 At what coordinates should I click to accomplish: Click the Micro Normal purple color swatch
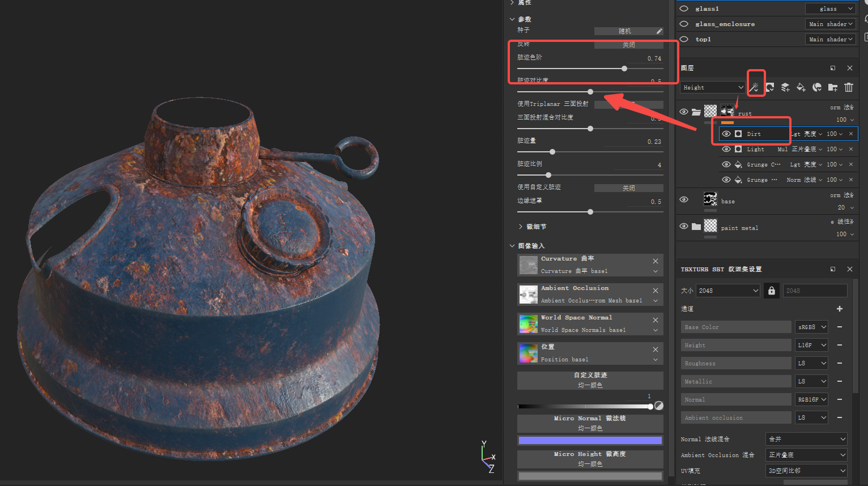coord(590,441)
